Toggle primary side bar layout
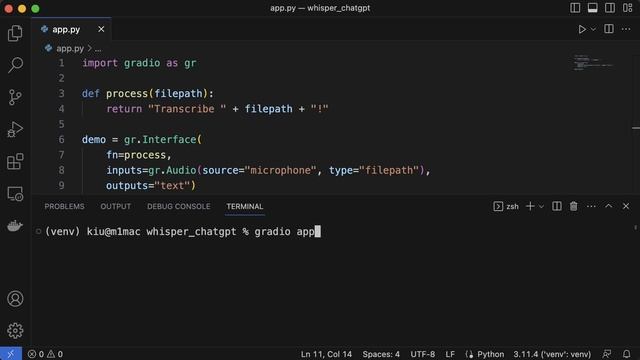The image size is (640, 360). pos(575,8)
